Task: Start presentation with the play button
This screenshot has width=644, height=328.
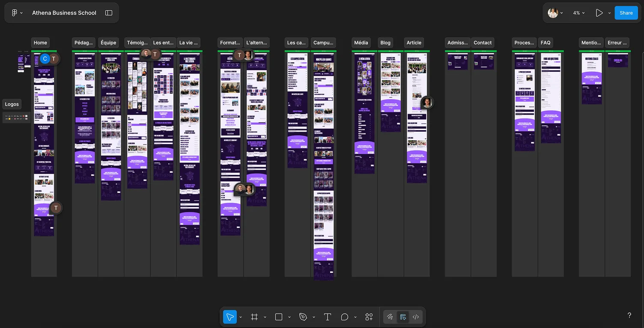Action: (599, 13)
